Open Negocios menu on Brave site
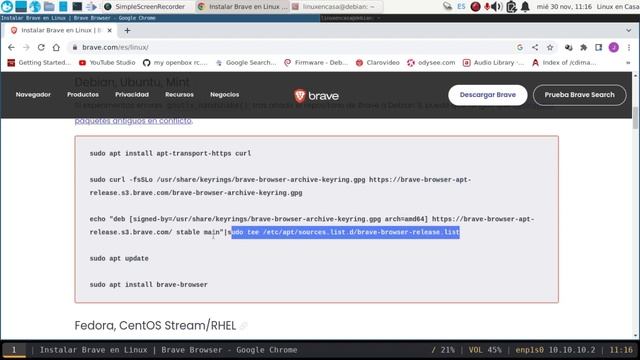640x360 pixels. pos(224,95)
